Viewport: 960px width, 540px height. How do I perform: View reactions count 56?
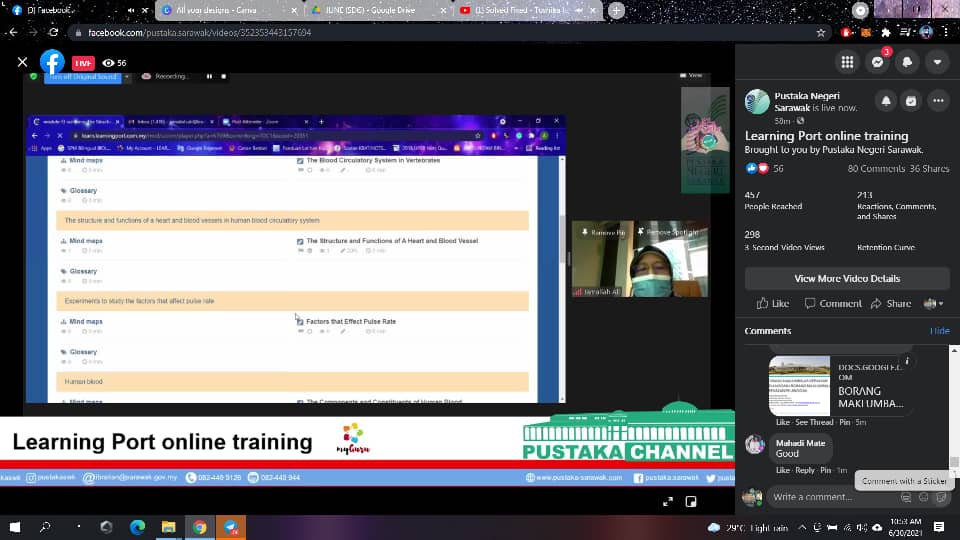click(x=778, y=168)
